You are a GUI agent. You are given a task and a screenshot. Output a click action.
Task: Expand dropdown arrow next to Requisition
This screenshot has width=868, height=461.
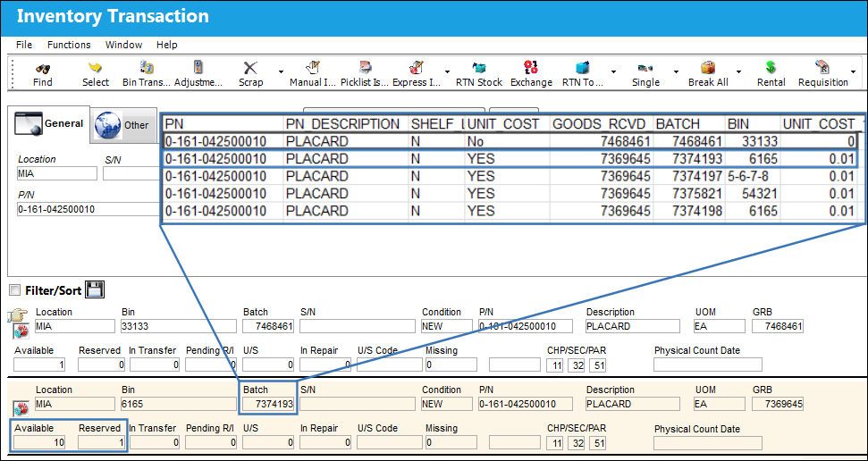853,72
